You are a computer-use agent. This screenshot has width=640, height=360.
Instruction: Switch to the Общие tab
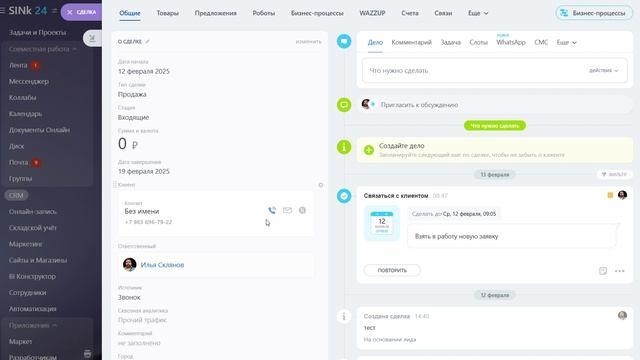(x=130, y=13)
